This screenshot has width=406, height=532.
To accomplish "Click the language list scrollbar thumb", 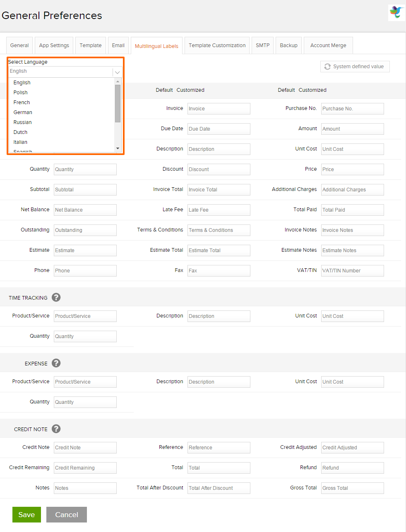I will [x=118, y=103].
